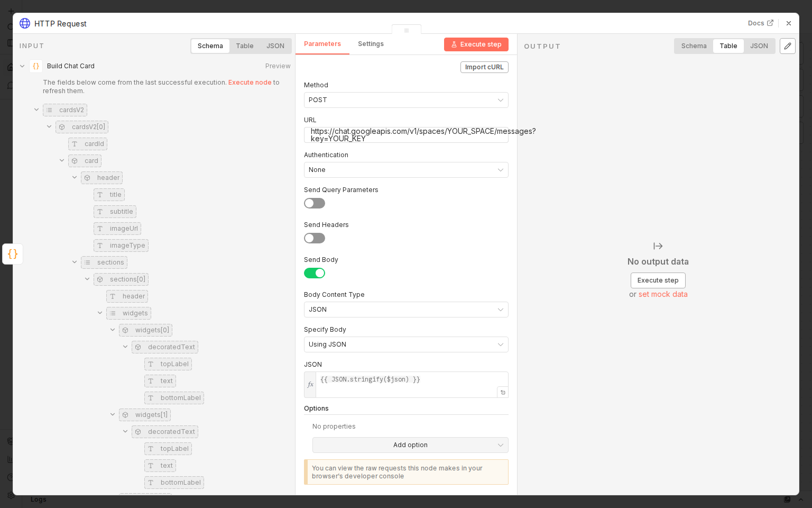Viewport: 812px width, 508px height.
Task: Click the reset icon inside the JSON expression box
Action: coord(502,392)
